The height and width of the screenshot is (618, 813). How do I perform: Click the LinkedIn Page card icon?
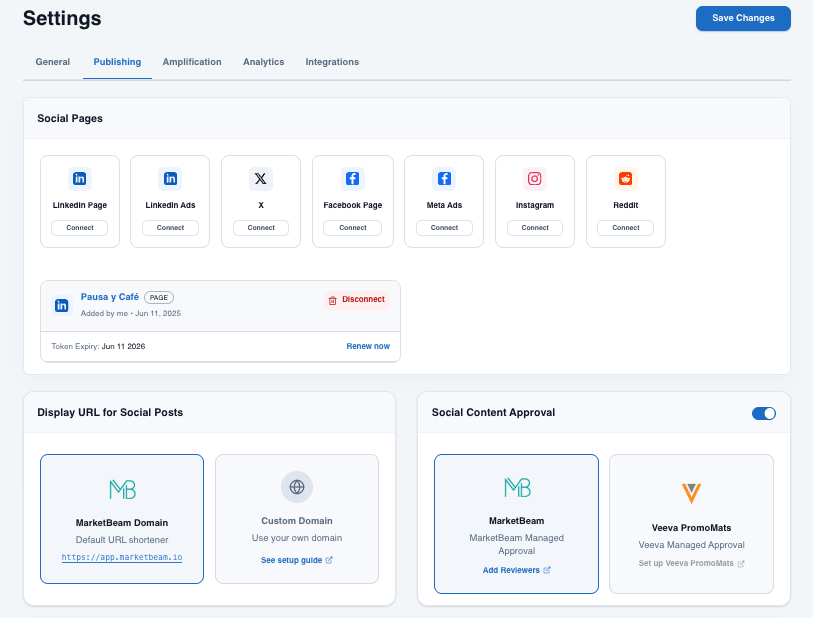click(79, 179)
